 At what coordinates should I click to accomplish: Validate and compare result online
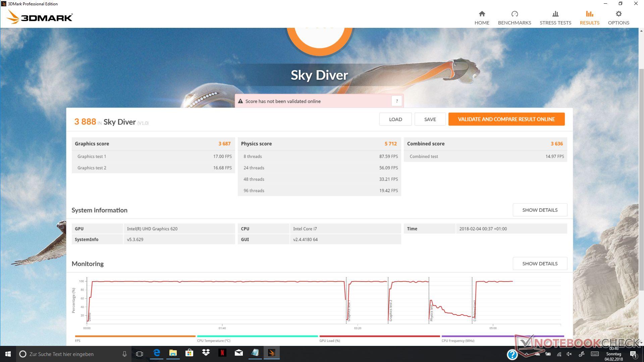(x=506, y=119)
